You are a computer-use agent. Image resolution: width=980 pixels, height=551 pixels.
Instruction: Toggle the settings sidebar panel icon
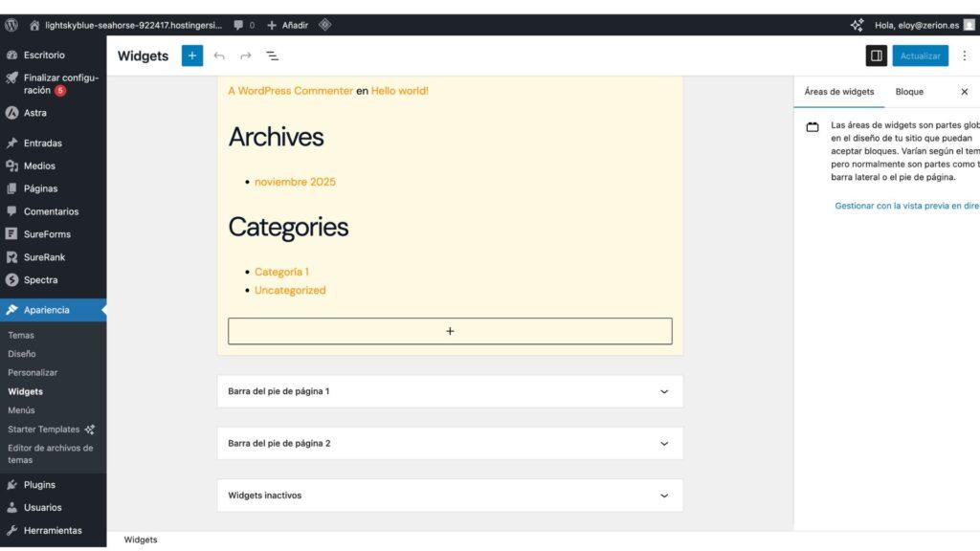877,55
